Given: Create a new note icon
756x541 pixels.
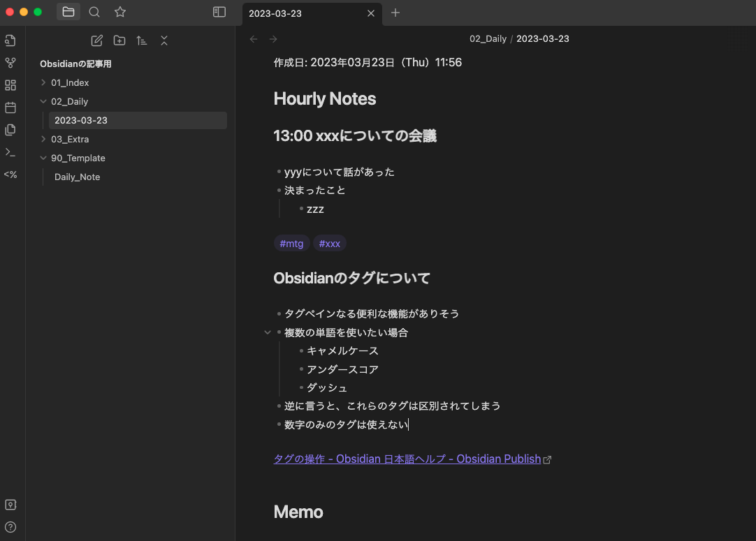Looking at the screenshot, I should tap(97, 40).
